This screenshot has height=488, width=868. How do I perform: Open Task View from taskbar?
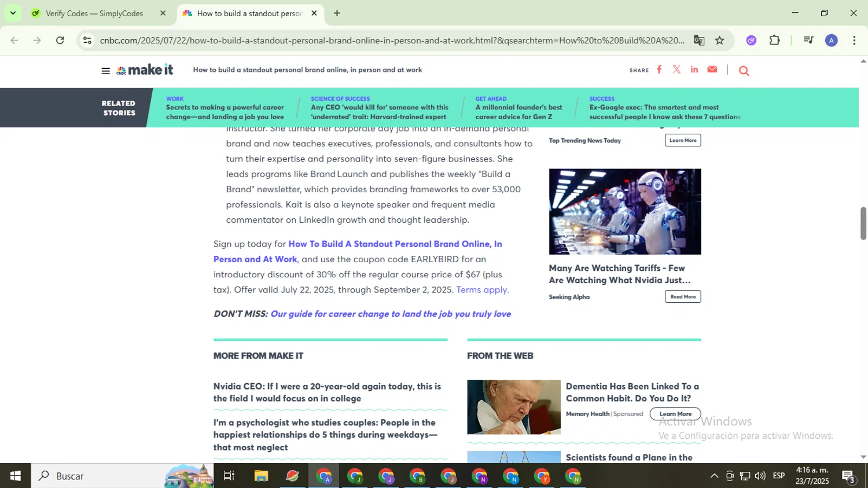[x=229, y=476]
